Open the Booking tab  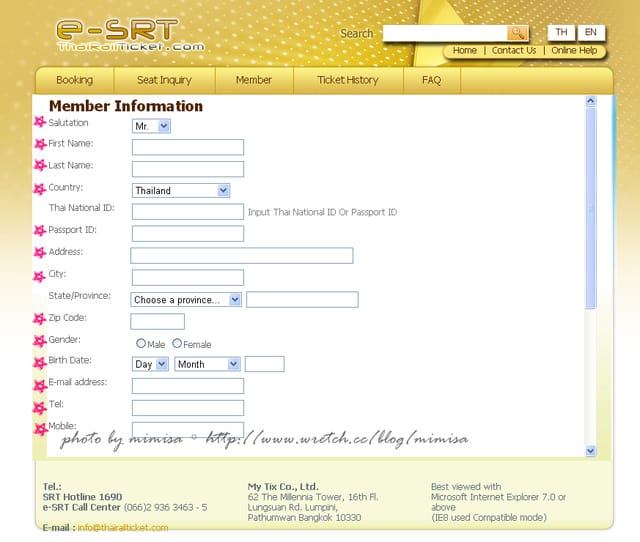[x=75, y=80]
